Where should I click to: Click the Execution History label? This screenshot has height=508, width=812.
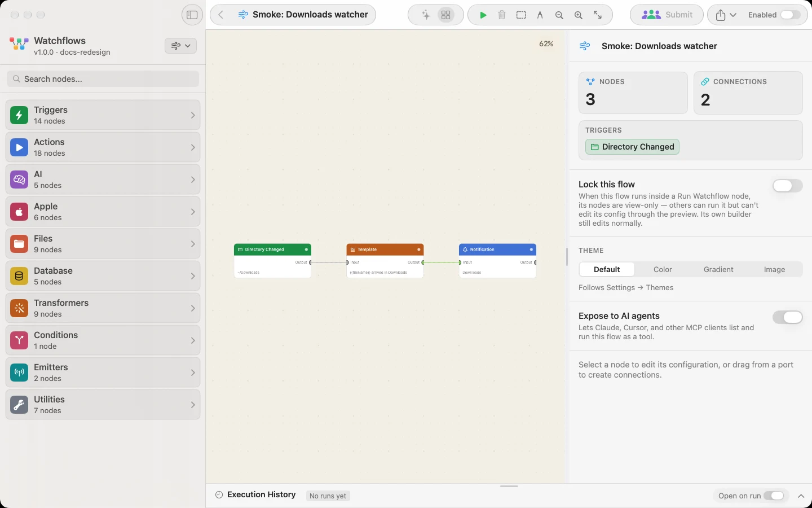coord(262,494)
